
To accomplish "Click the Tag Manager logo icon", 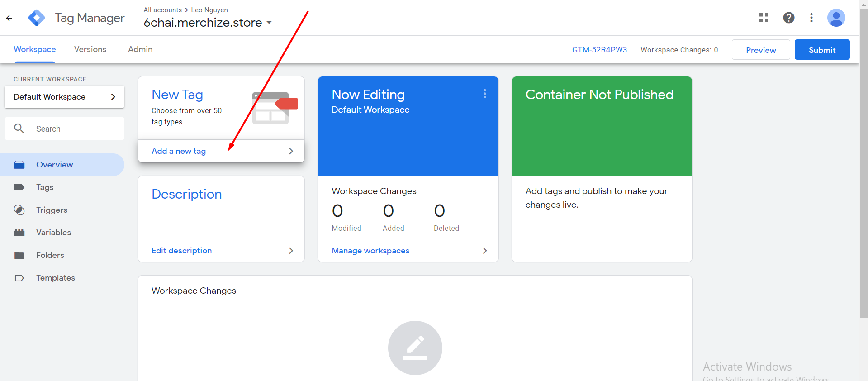I will (x=37, y=18).
